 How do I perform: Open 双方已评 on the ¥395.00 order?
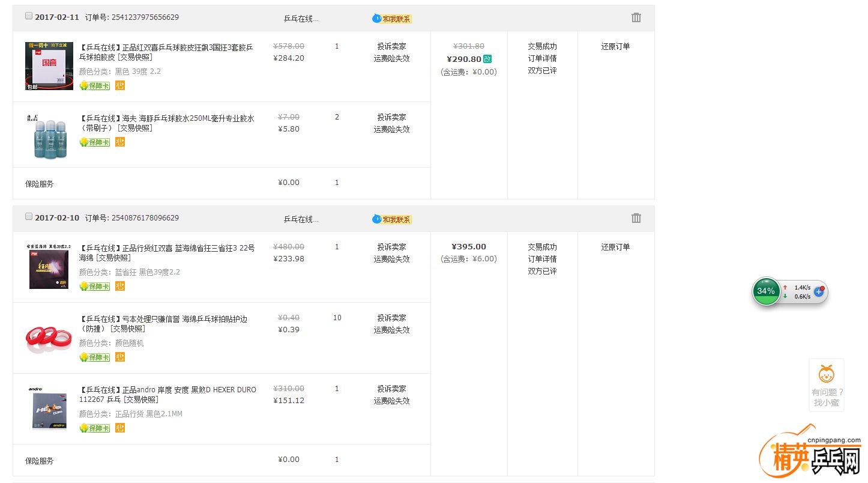coord(542,271)
